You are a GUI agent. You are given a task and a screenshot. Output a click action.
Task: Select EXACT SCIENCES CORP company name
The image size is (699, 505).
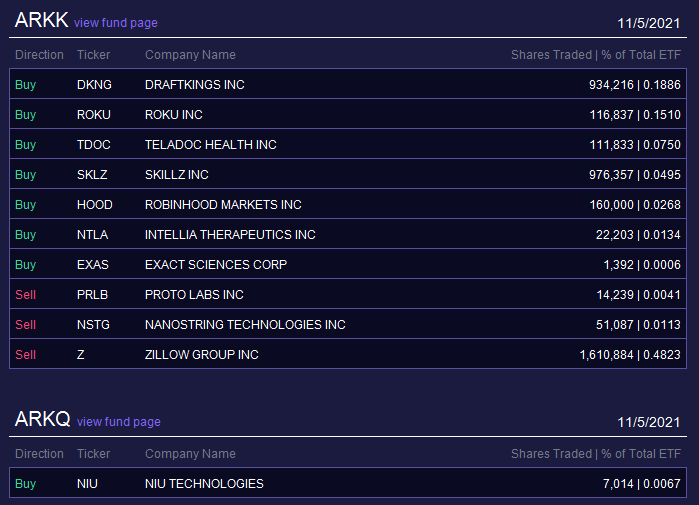[216, 264]
